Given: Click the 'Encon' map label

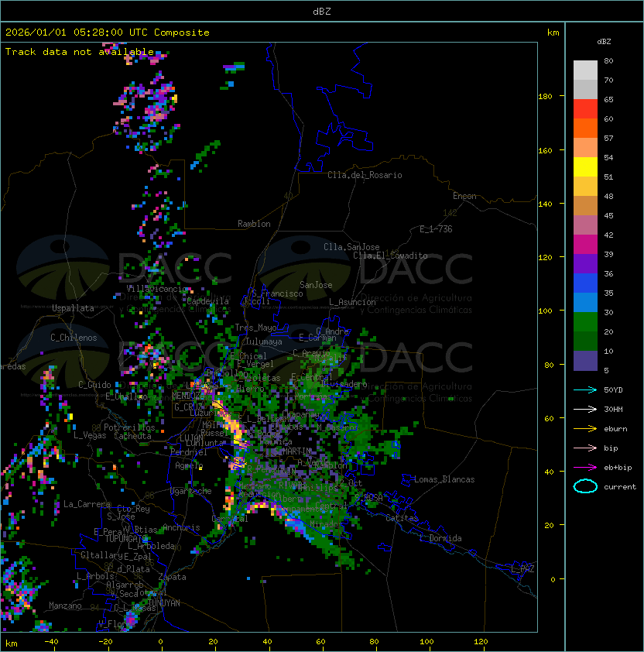Looking at the screenshot, I should 464,196.
